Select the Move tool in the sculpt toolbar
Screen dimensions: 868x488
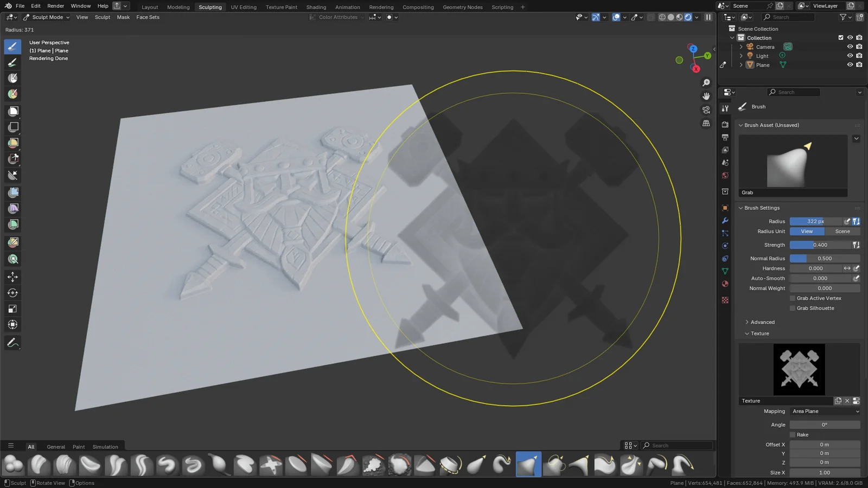coord(13,277)
